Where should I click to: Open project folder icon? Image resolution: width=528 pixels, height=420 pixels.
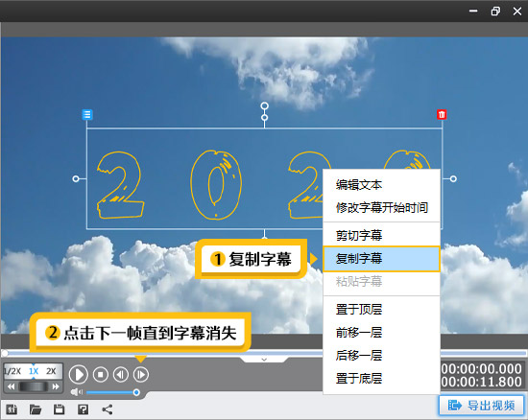point(36,409)
